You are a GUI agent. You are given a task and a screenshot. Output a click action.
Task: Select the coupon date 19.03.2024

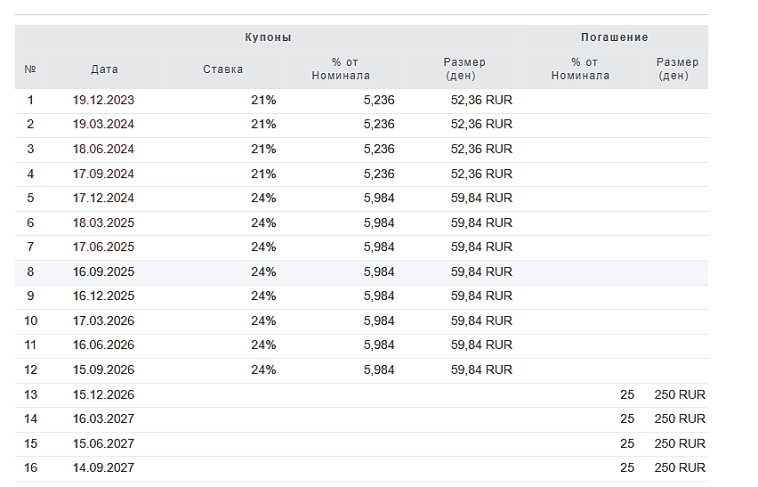coord(103,124)
